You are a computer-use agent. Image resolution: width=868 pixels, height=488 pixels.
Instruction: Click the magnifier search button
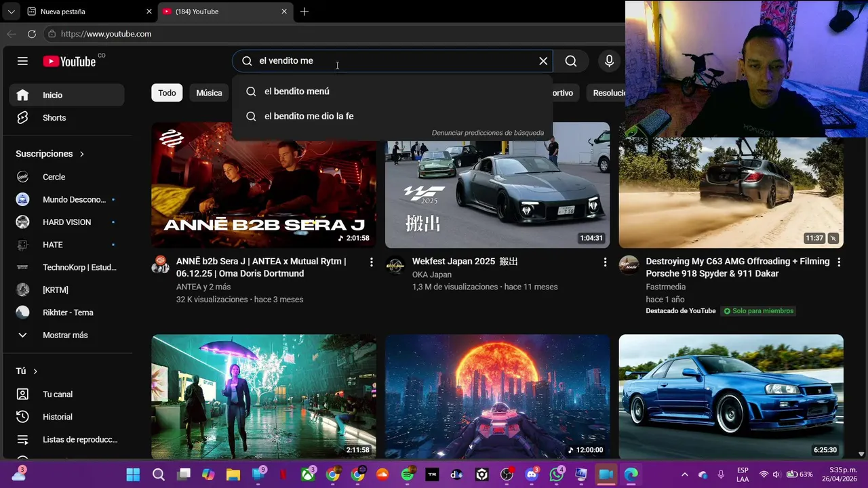pos(571,61)
